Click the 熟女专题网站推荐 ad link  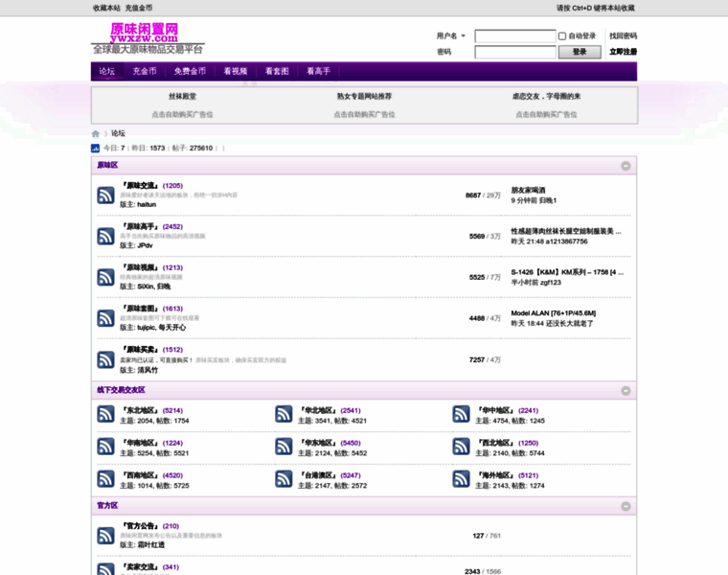(x=364, y=96)
